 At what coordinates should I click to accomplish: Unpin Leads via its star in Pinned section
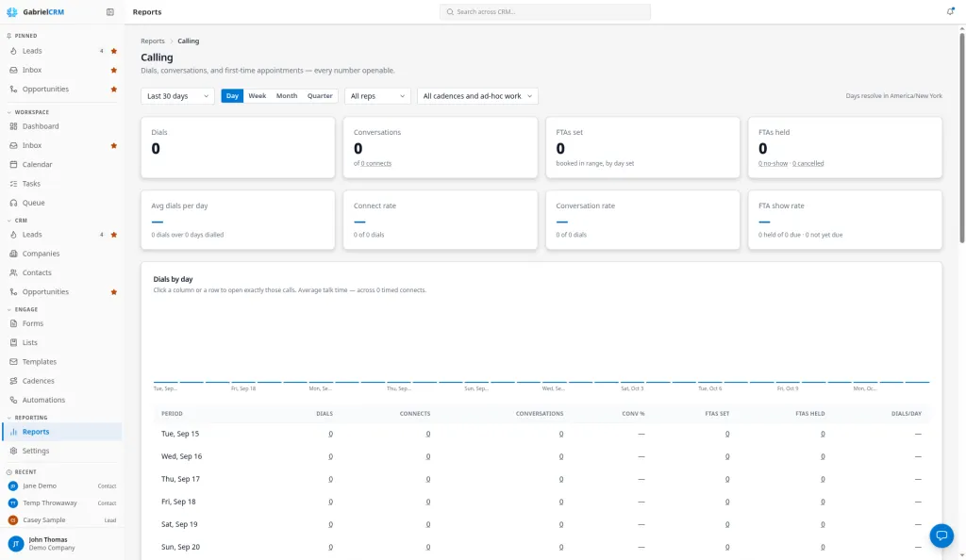click(x=114, y=51)
